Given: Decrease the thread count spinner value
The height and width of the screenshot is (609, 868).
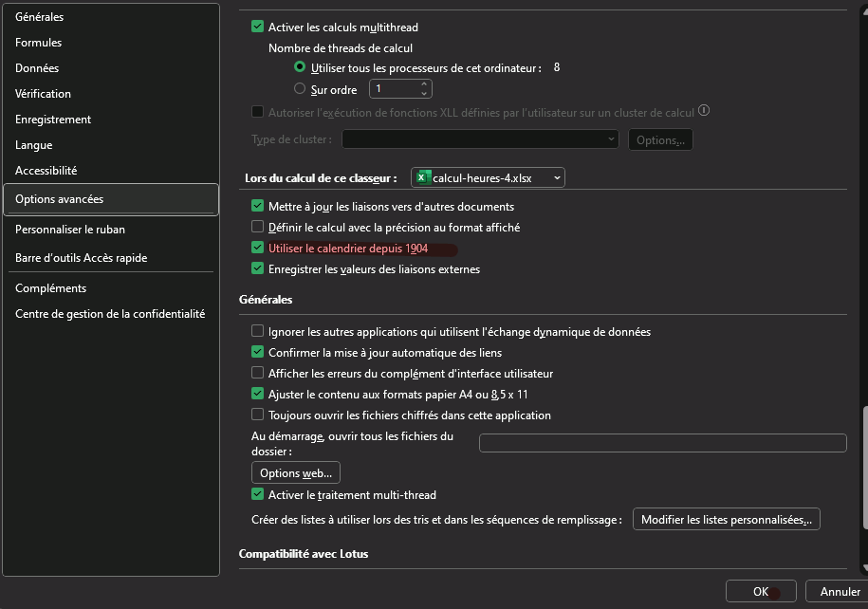Looking at the screenshot, I should tap(424, 93).
